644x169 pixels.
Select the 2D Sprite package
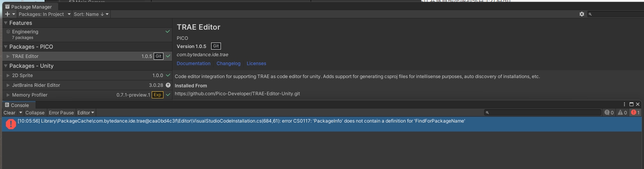[x=87, y=75]
